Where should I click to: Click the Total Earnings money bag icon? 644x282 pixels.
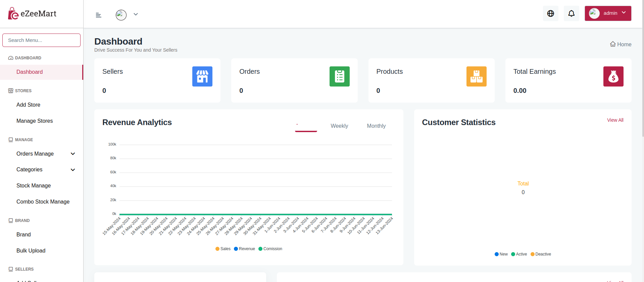(613, 76)
